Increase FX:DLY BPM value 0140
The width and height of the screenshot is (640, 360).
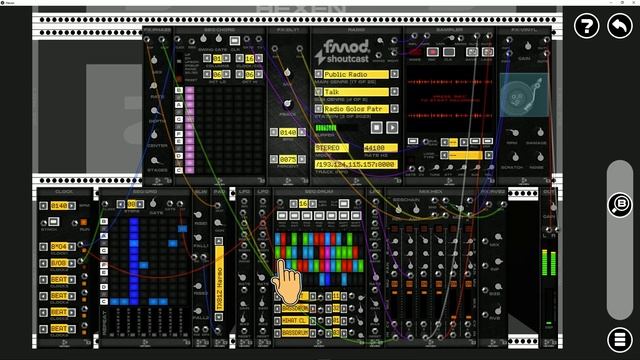[x=302, y=132]
